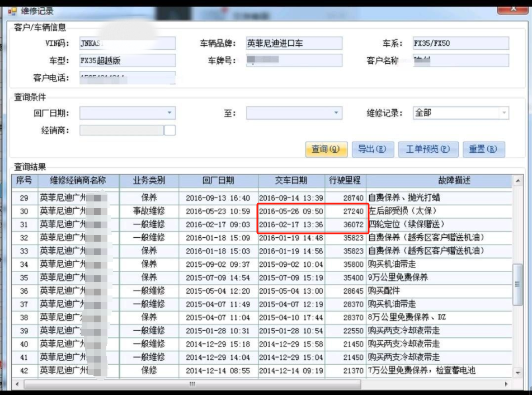Click the horizontal scrollbar left arrow

(x=17, y=384)
